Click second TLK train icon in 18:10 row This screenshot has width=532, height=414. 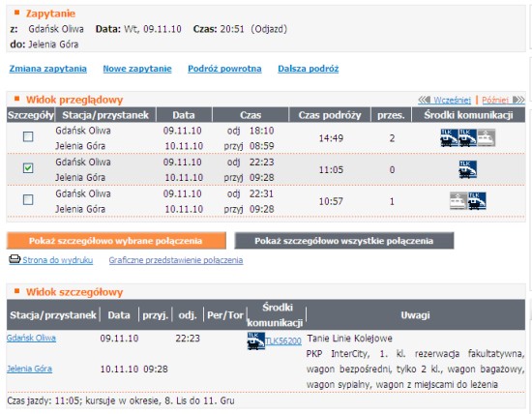pyautogui.click(x=467, y=137)
